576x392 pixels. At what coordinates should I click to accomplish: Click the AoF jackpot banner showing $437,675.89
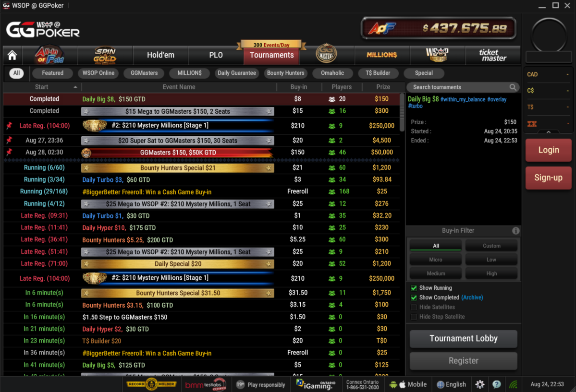pyautogui.click(x=439, y=28)
